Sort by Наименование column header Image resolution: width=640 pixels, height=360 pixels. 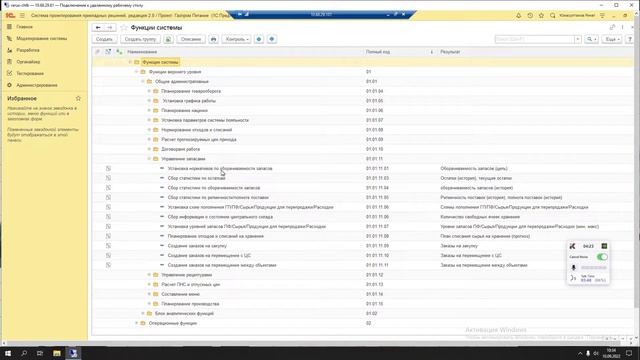(x=142, y=52)
